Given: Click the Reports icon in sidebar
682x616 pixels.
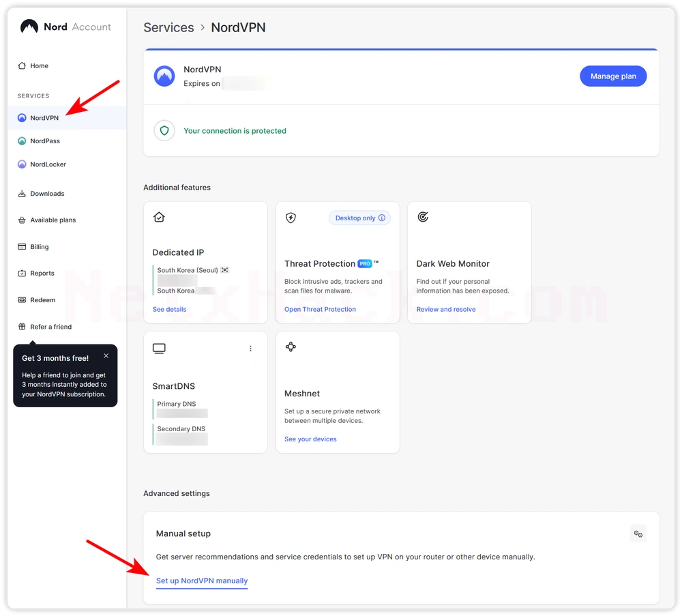Looking at the screenshot, I should pyautogui.click(x=22, y=273).
